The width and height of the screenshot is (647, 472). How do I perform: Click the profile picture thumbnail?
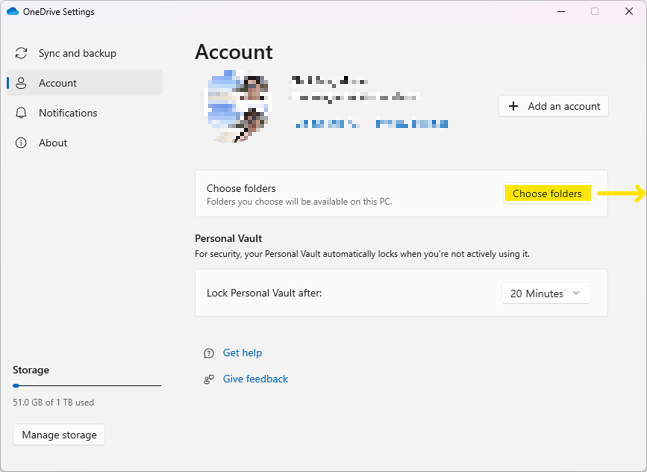coord(237,106)
